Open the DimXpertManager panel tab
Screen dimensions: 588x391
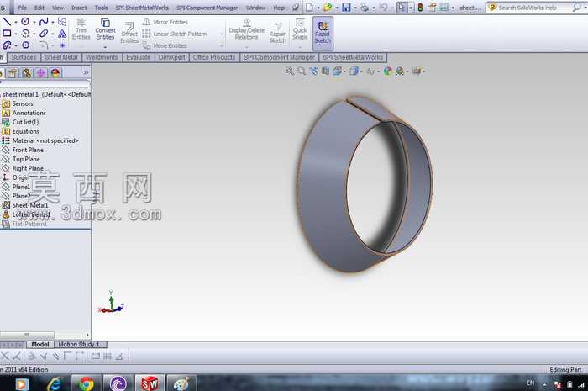coord(41,73)
